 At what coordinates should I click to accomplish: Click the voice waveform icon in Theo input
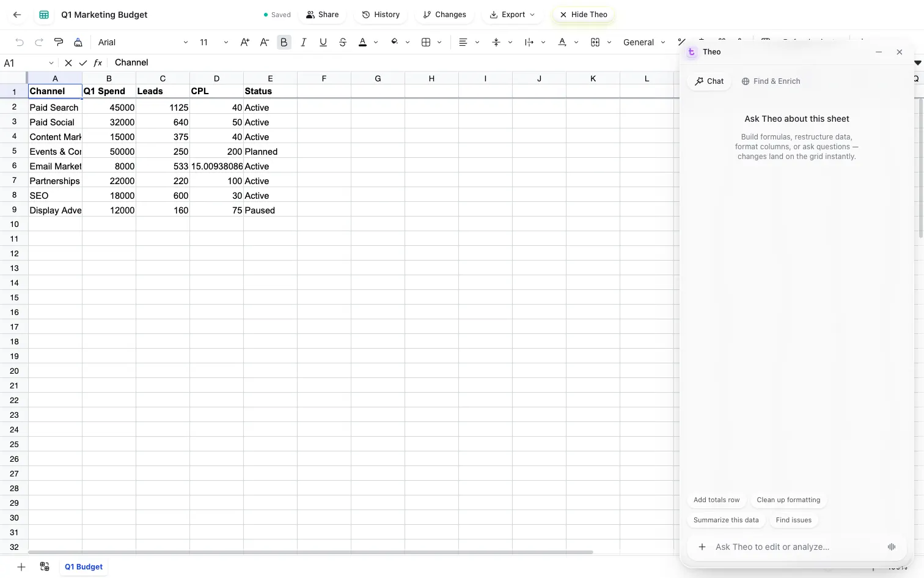[892, 547]
